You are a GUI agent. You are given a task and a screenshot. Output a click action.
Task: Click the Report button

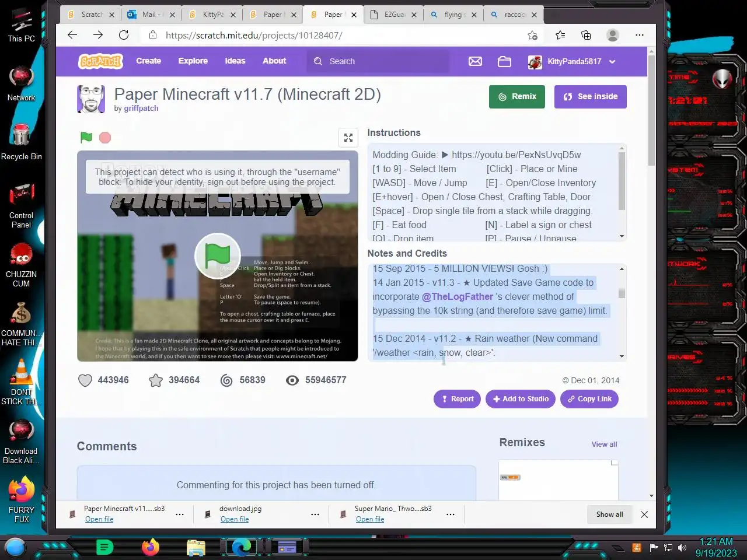[x=457, y=399]
